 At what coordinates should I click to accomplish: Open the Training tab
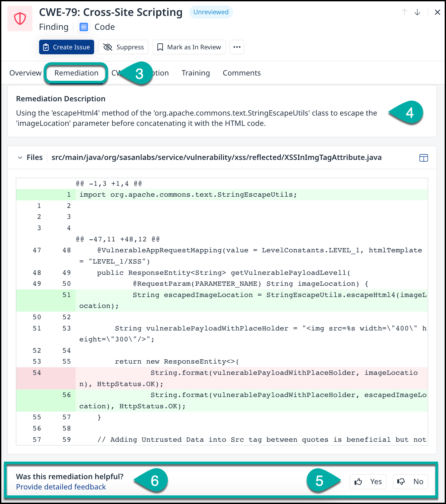point(195,73)
